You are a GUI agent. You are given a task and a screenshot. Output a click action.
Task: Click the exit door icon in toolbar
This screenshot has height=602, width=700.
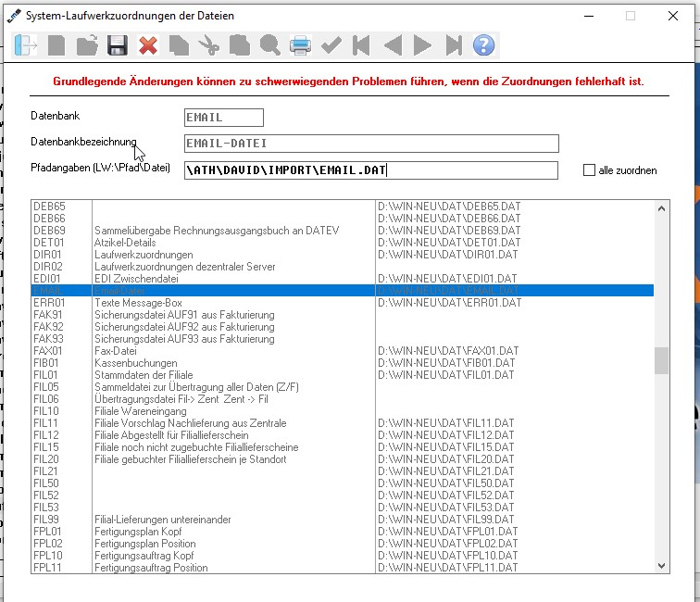[25, 45]
